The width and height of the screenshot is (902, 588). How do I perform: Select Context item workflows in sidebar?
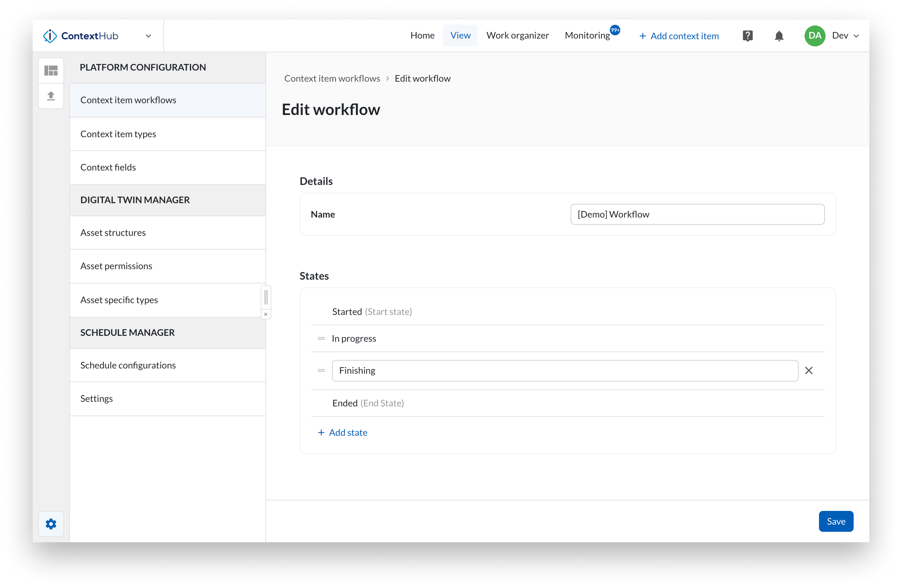point(168,100)
